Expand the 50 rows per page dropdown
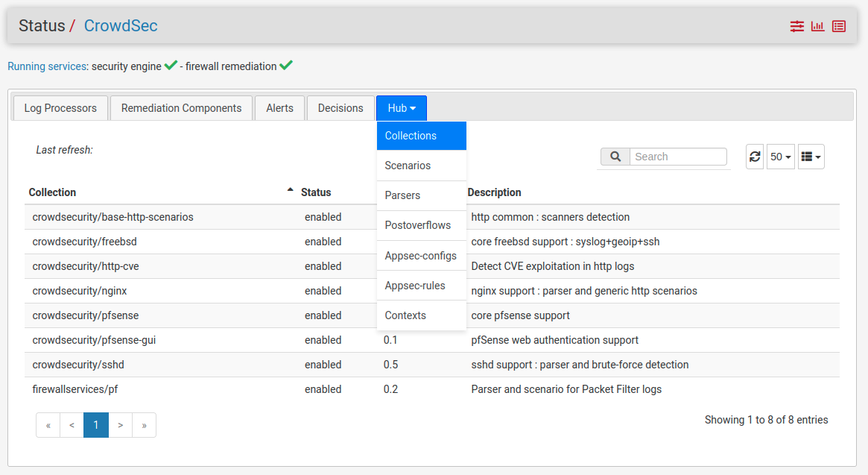 [780, 157]
